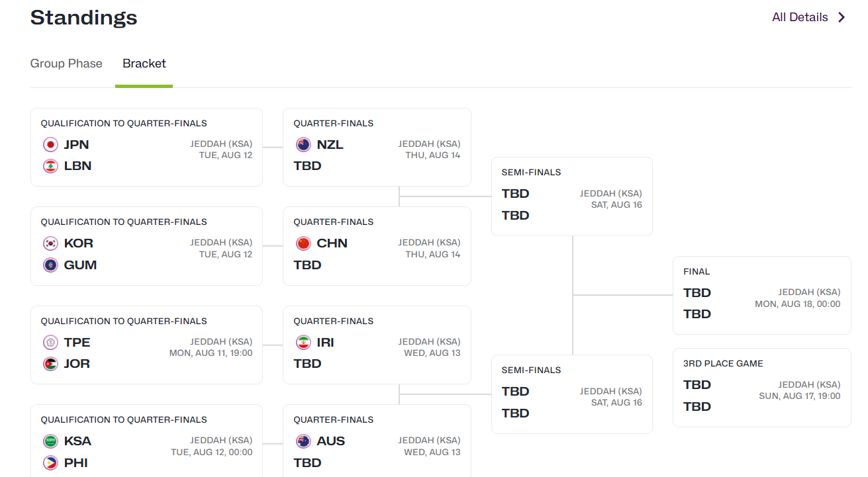
Task: Expand All Details with chevron arrow
Action: coord(842,17)
